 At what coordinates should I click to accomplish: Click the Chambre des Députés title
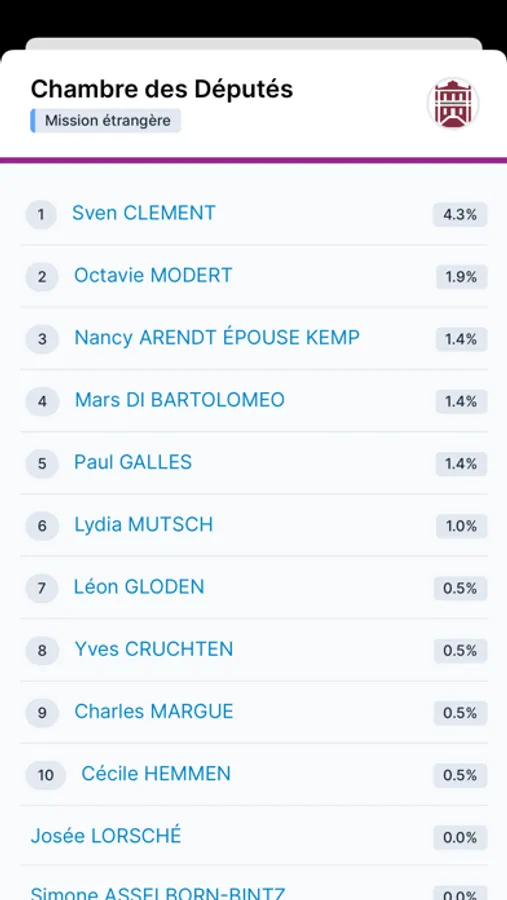162,89
